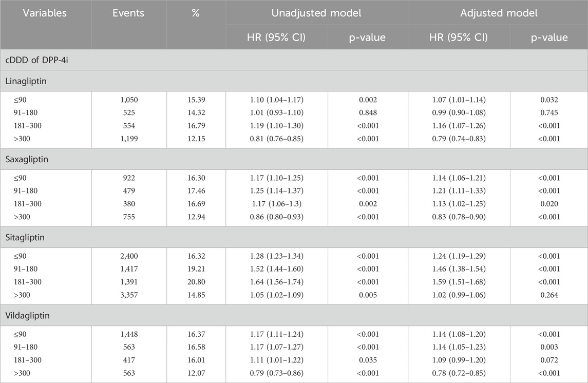The width and height of the screenshot is (588, 383).
Task: Click the cDDD of DPP-4i row
Action: pyautogui.click(x=294, y=60)
